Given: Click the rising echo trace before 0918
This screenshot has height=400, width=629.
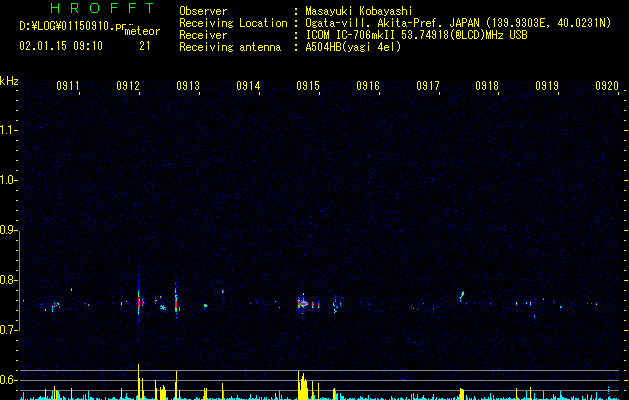Looking at the screenshot, I should [x=462, y=296].
